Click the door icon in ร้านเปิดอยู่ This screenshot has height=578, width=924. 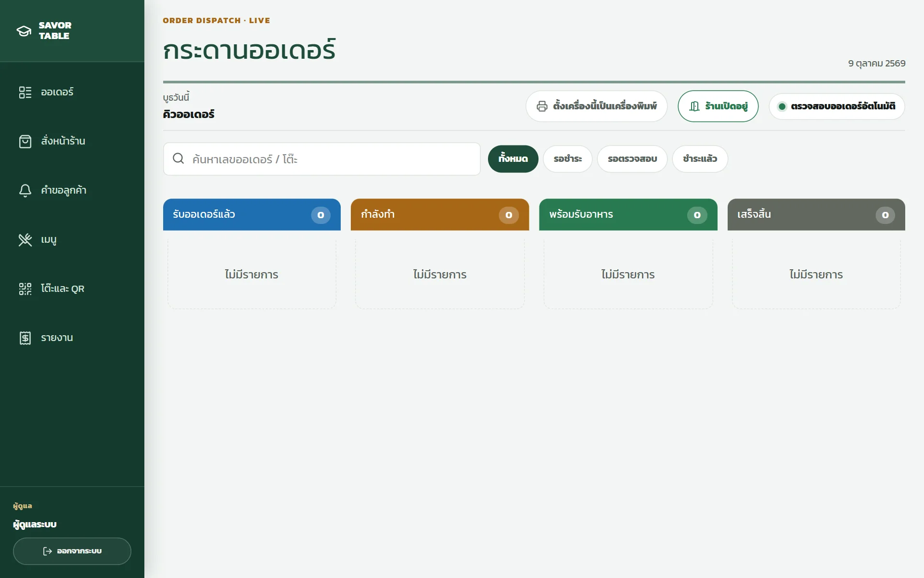pos(694,106)
